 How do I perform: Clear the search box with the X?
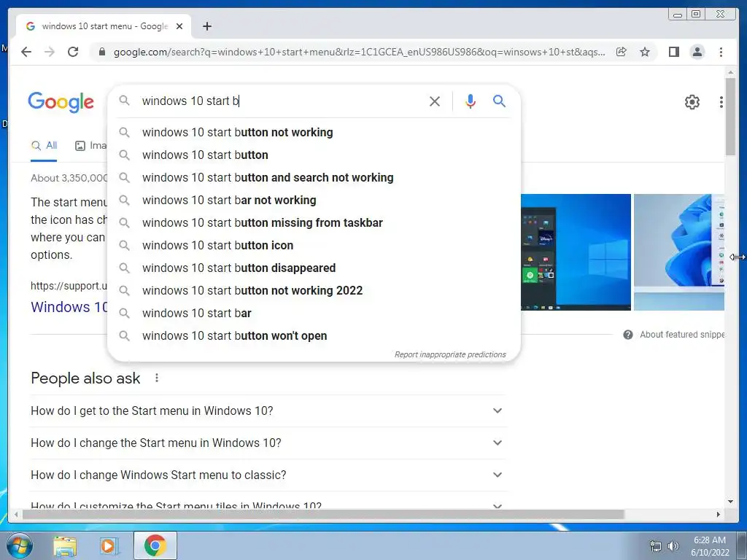coord(435,101)
